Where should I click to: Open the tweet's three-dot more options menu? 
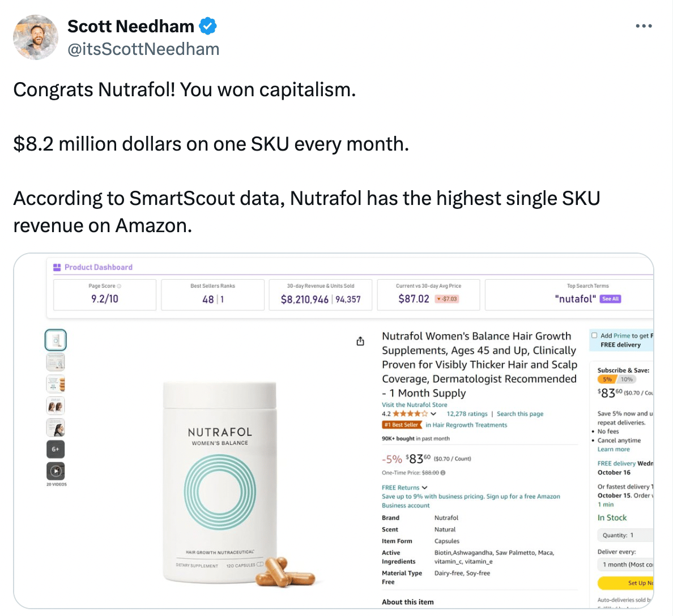[644, 26]
